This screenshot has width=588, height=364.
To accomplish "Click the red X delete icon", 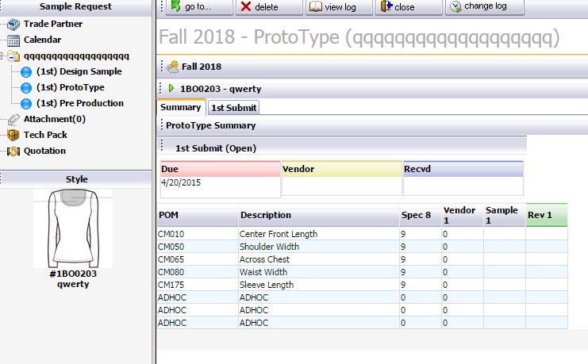I will [246, 6].
